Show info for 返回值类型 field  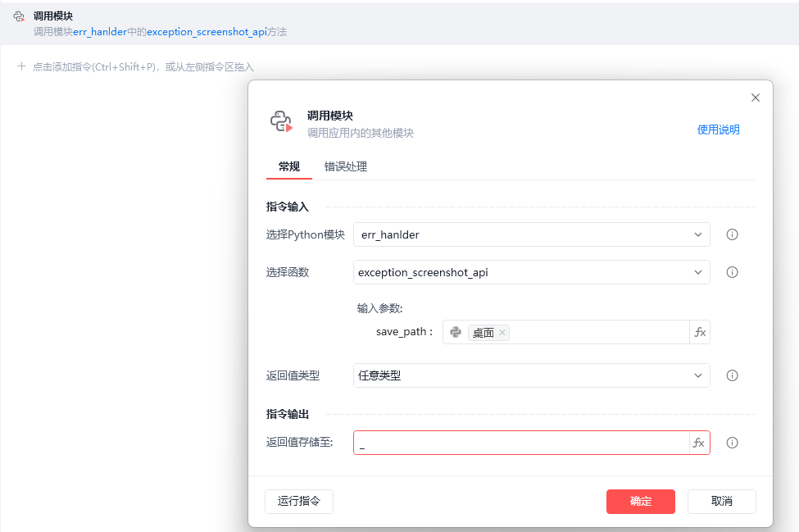732,375
